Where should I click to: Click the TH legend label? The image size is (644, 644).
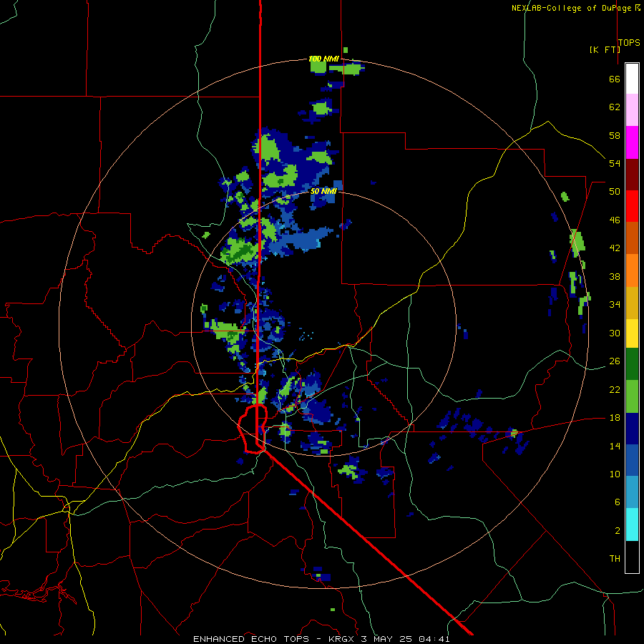point(615,559)
